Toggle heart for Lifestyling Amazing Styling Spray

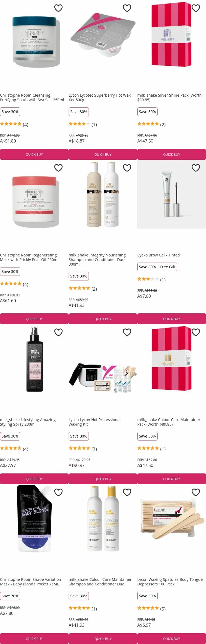(58, 332)
